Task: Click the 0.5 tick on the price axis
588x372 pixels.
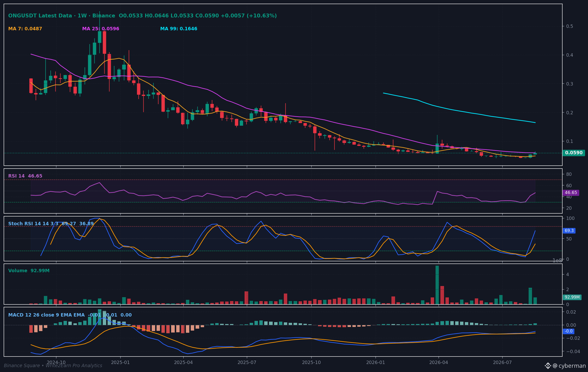Action: [x=570, y=26]
